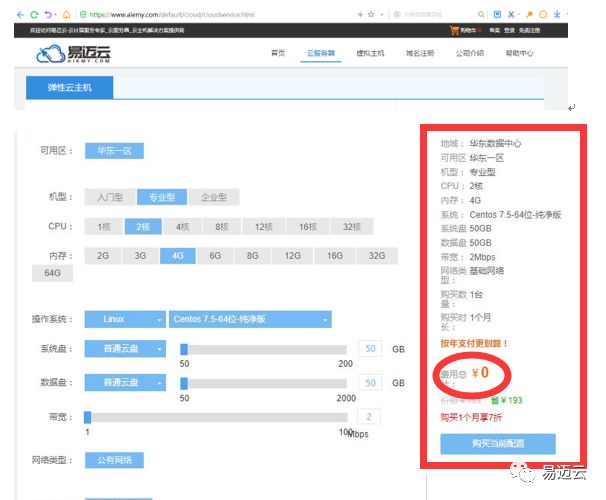Click the browser back arrow

(x=19, y=15)
